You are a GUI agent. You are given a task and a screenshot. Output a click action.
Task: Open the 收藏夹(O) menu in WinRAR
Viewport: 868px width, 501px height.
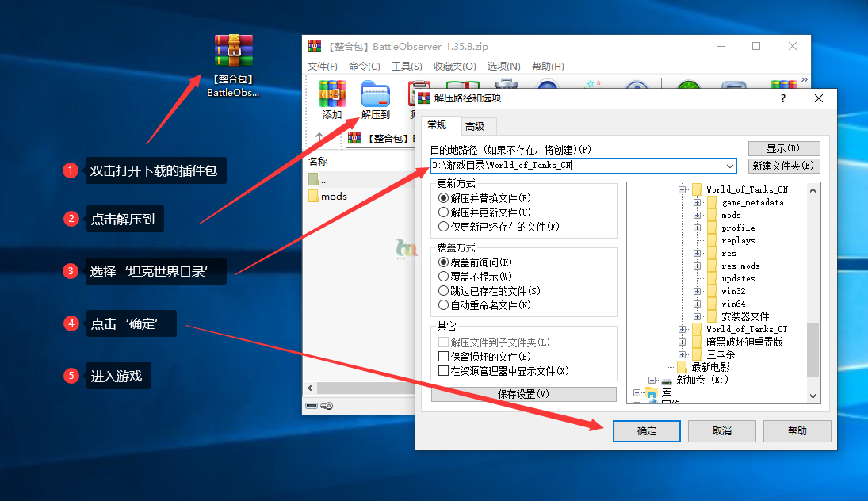(x=454, y=67)
